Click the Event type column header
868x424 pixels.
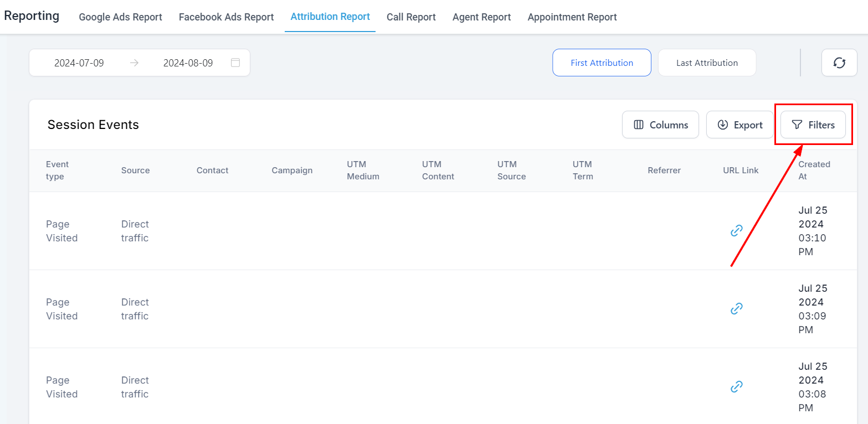point(57,170)
